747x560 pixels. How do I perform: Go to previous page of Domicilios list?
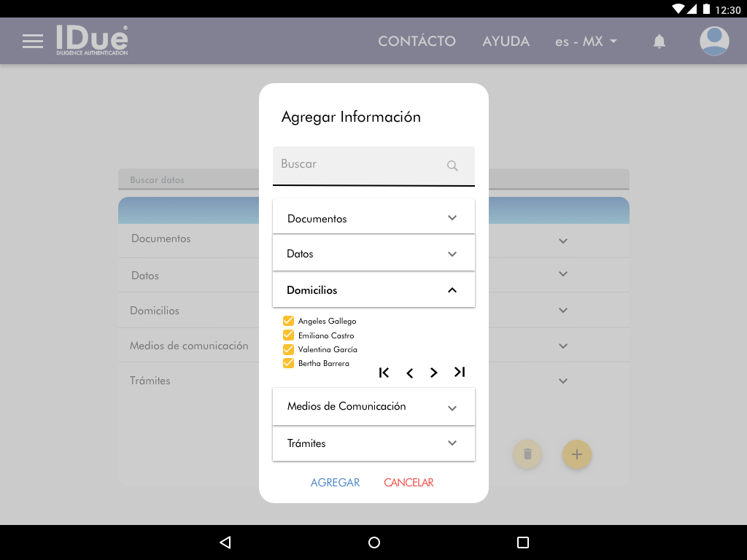click(x=409, y=373)
